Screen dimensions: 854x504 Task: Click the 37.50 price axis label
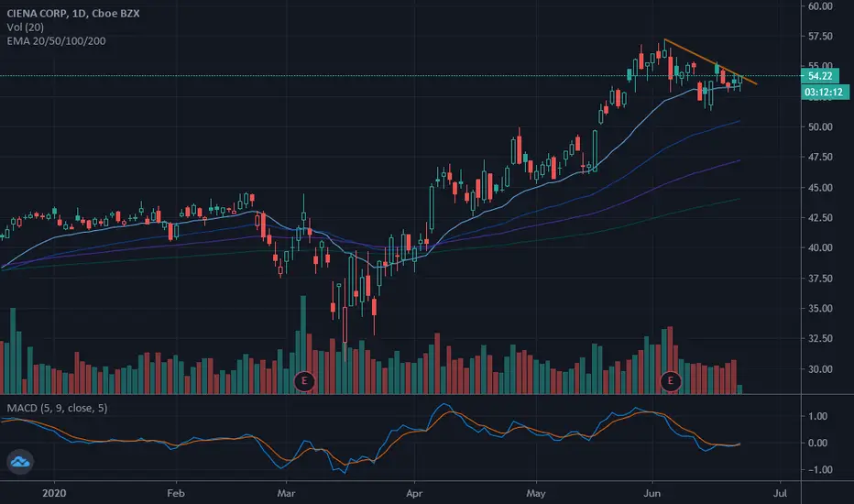pos(820,278)
